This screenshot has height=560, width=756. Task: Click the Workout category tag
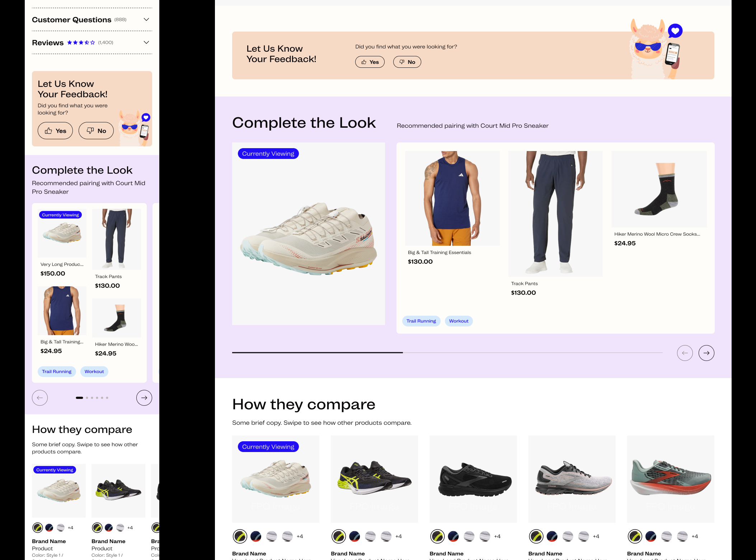click(459, 321)
